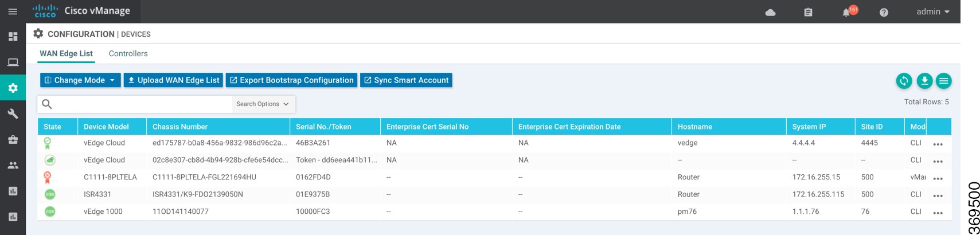Select chassis C1111-8PLTELA-FGL221694HU cell
This screenshot has width=980, height=235.
tap(204, 177)
